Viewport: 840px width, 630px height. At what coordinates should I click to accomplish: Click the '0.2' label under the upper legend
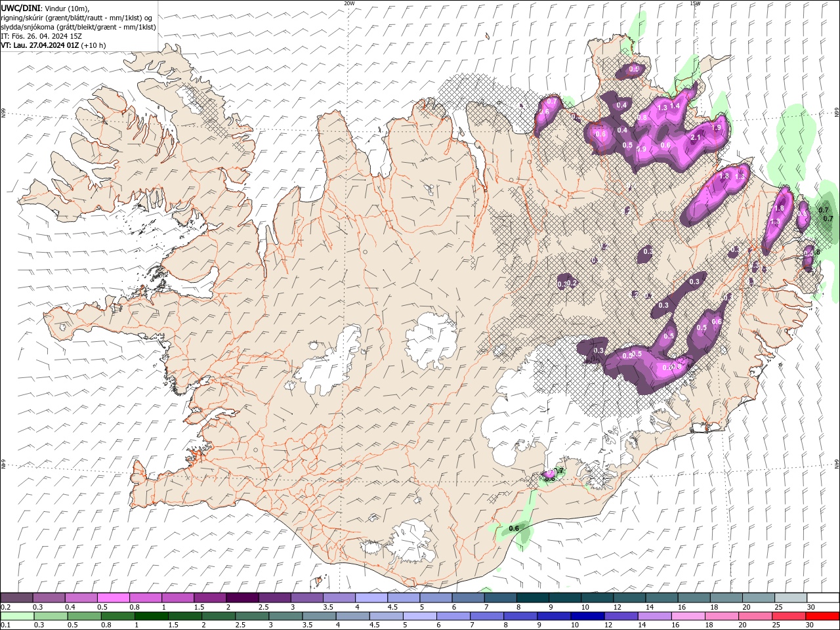tap(6, 607)
